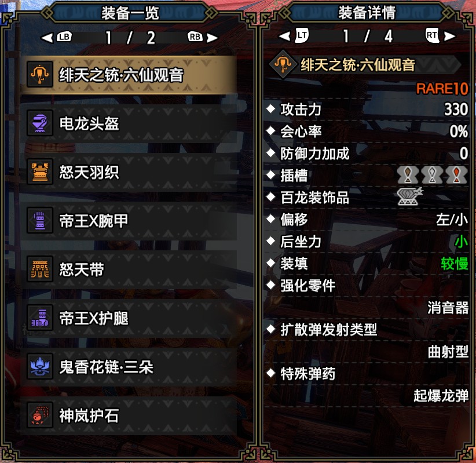The width and height of the screenshot is (476, 463).
Task: Click the 电龙头盔 helmet icon
Action: [x=40, y=123]
